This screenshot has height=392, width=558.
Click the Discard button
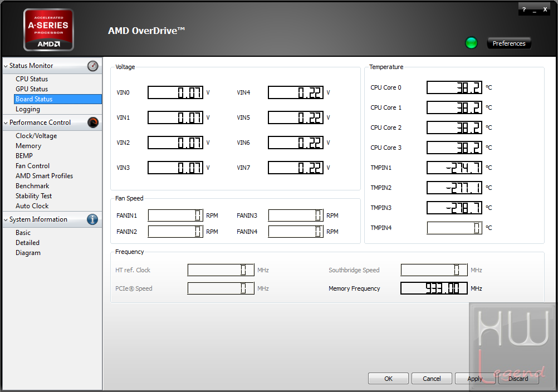coord(518,379)
